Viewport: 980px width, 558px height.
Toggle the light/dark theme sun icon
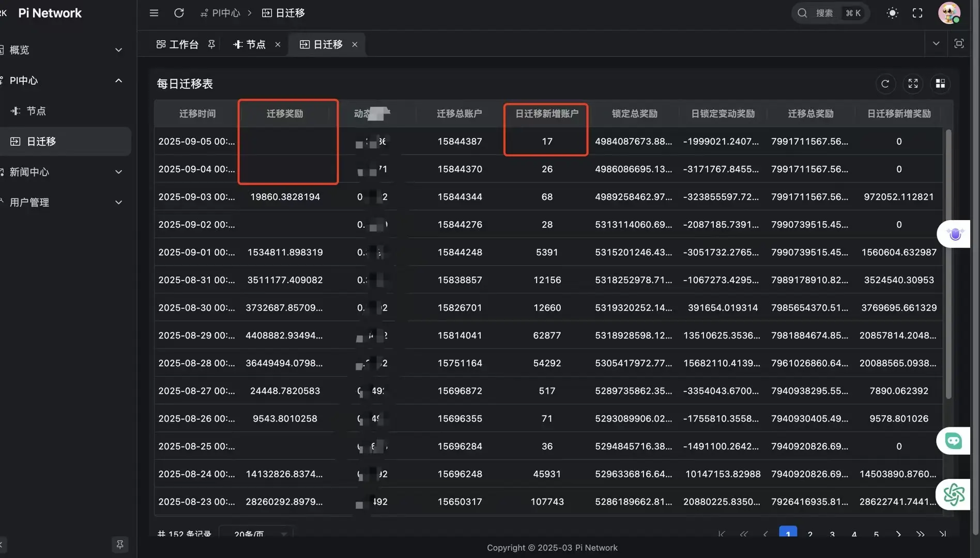tap(892, 13)
